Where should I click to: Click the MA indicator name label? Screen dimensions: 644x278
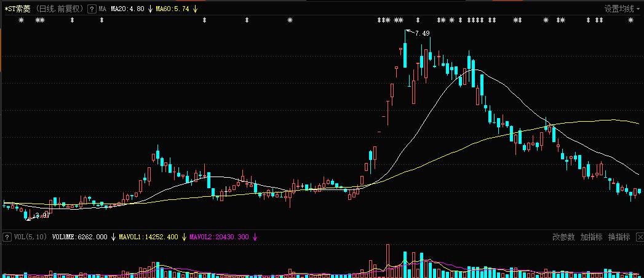[103, 9]
